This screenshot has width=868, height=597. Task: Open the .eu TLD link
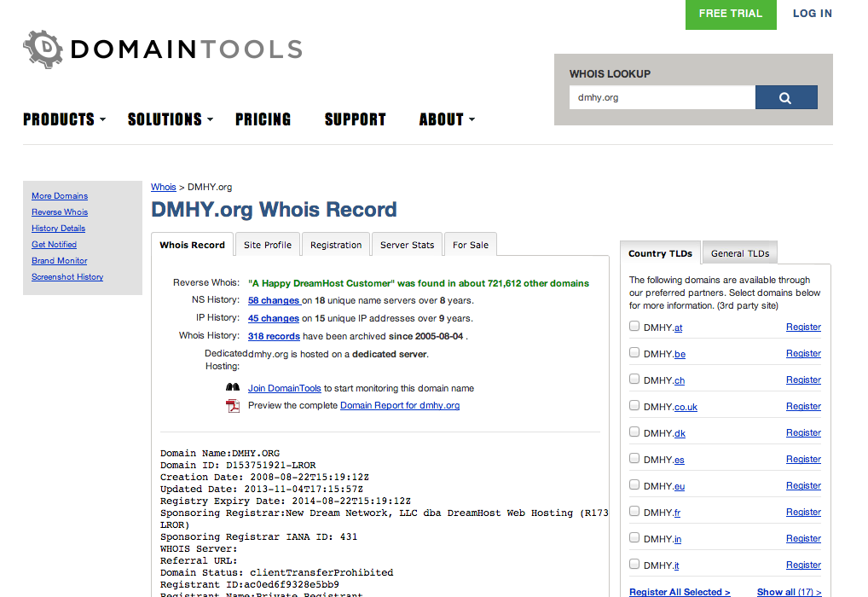(680, 486)
